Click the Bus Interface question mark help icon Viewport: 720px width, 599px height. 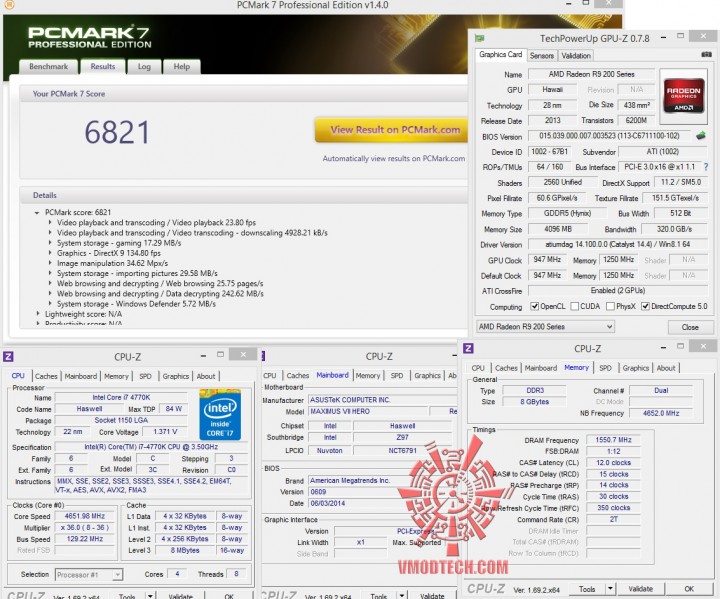(705, 167)
